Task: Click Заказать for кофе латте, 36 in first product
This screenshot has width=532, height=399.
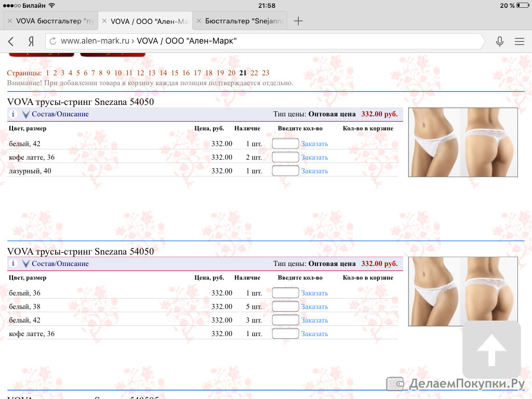Action: [314, 157]
